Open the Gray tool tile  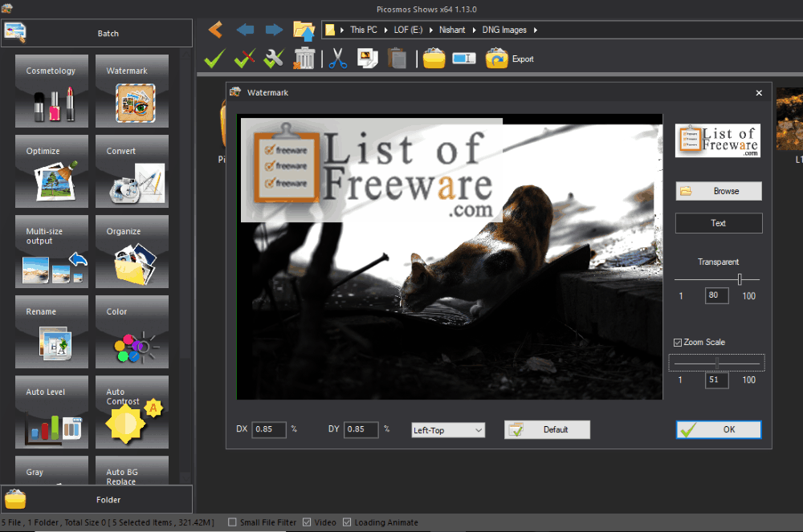click(51, 470)
